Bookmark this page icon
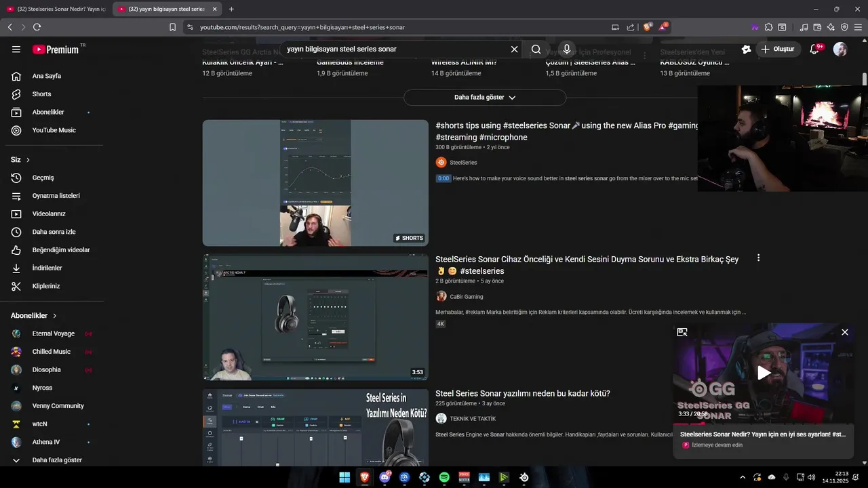The image size is (868, 488). click(x=172, y=27)
